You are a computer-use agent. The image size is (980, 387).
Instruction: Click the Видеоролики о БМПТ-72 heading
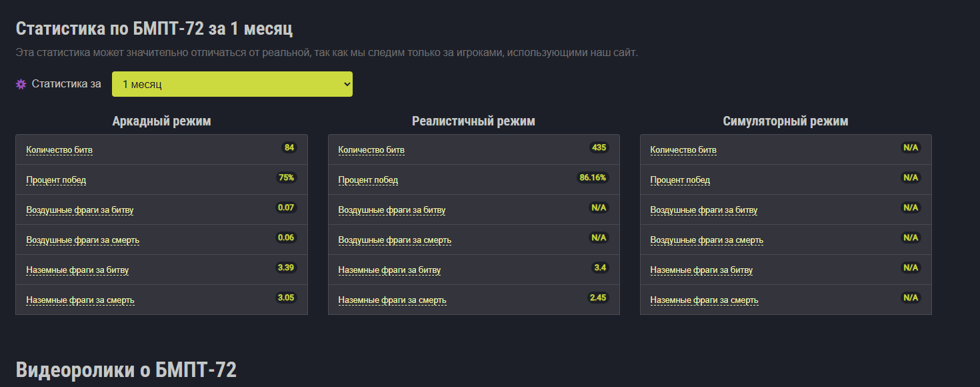click(x=126, y=370)
